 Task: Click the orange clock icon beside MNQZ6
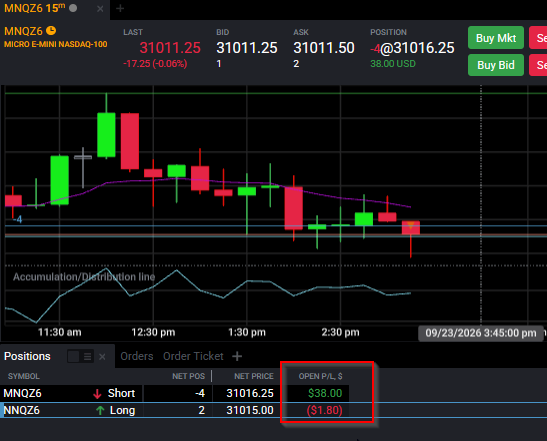(x=51, y=31)
